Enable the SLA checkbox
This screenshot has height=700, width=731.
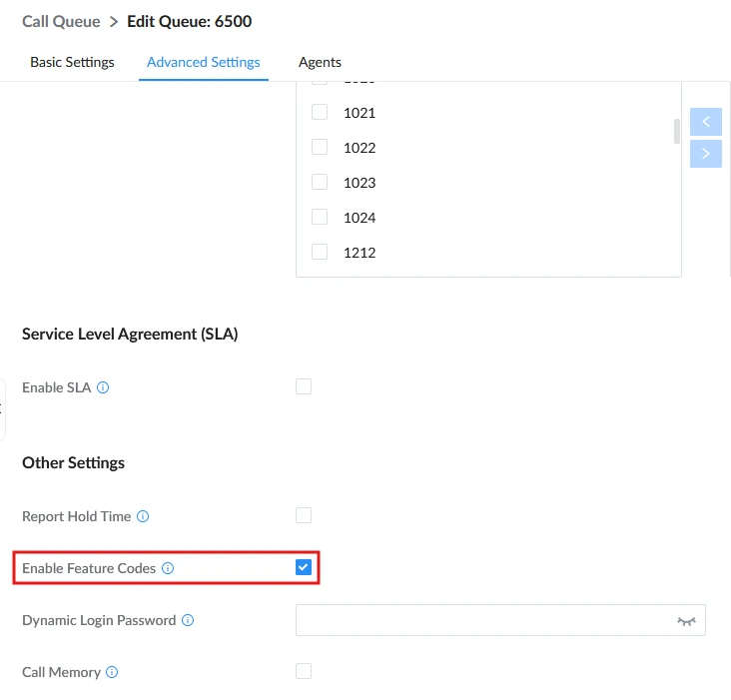tap(304, 386)
